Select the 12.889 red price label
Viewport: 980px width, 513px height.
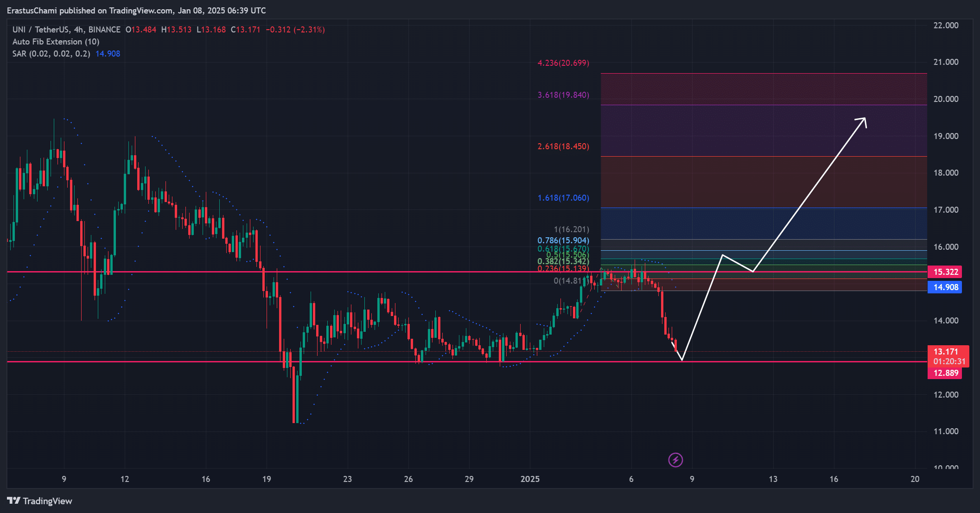945,373
